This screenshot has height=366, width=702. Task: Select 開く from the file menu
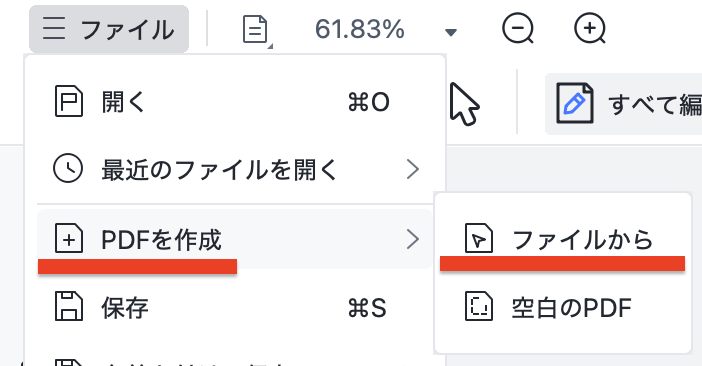pos(235,102)
